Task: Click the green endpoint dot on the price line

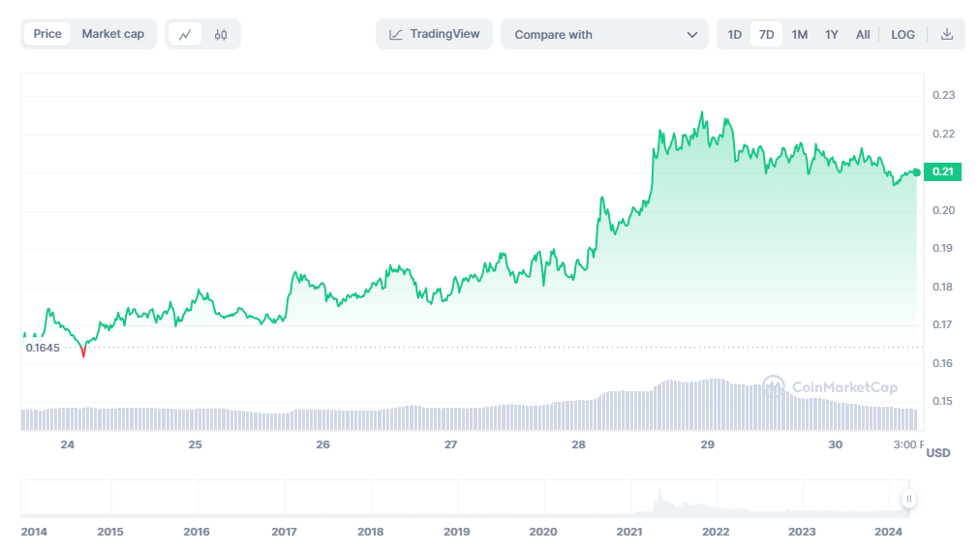Action: coord(916,172)
